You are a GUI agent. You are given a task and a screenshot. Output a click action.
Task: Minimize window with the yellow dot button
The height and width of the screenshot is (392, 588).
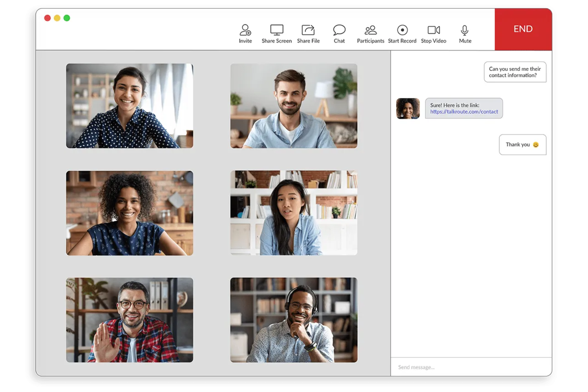pos(57,18)
